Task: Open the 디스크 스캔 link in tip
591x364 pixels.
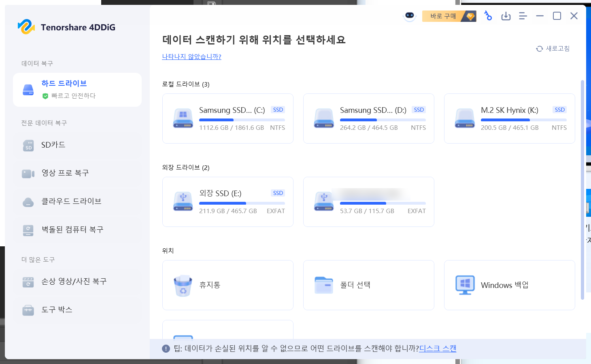Action: tap(438, 348)
